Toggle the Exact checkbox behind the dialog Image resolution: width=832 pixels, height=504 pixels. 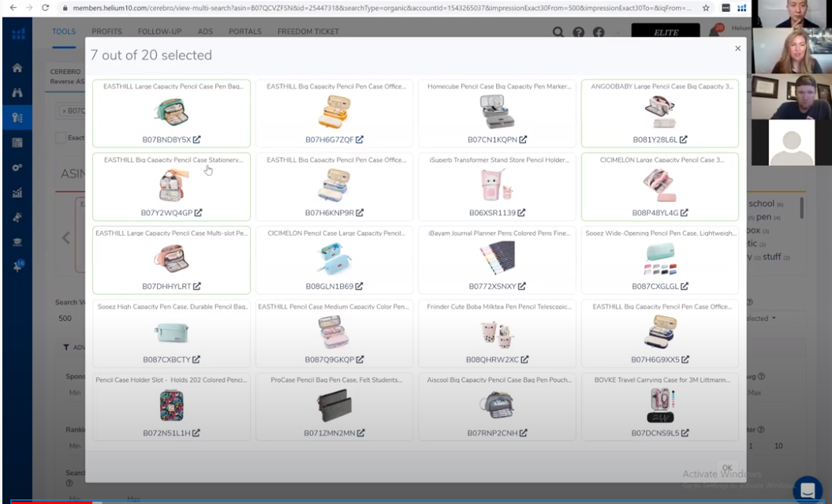[x=61, y=137]
